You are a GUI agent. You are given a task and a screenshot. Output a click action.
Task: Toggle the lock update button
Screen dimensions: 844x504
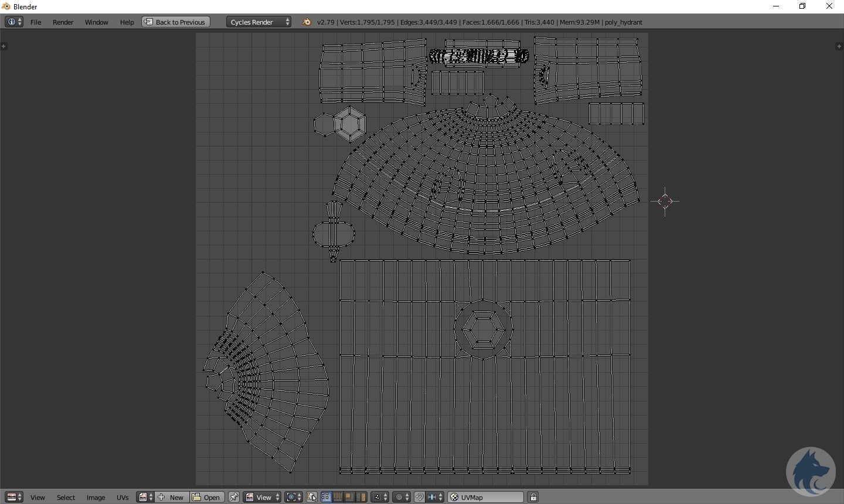click(533, 497)
